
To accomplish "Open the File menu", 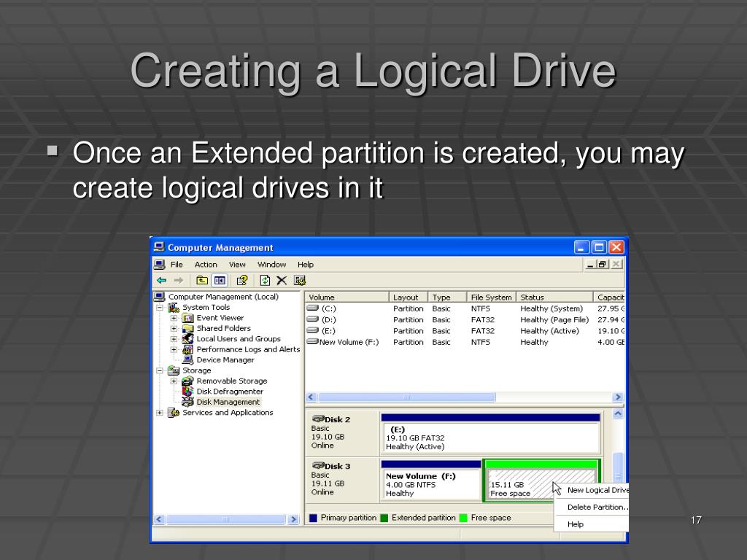I will pos(177,264).
